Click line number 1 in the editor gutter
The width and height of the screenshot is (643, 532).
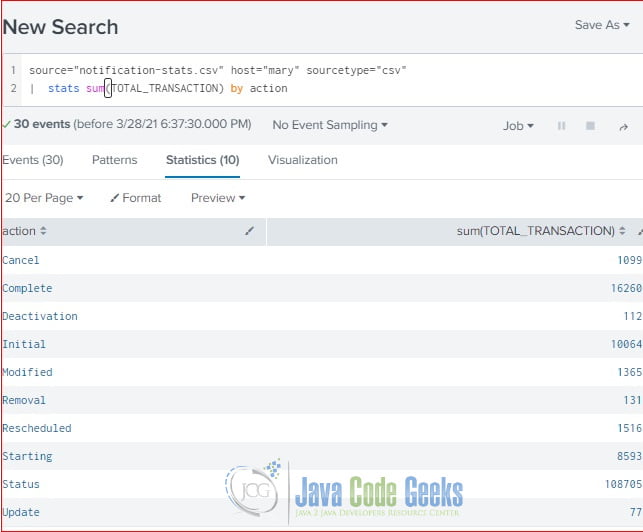tap(13, 70)
